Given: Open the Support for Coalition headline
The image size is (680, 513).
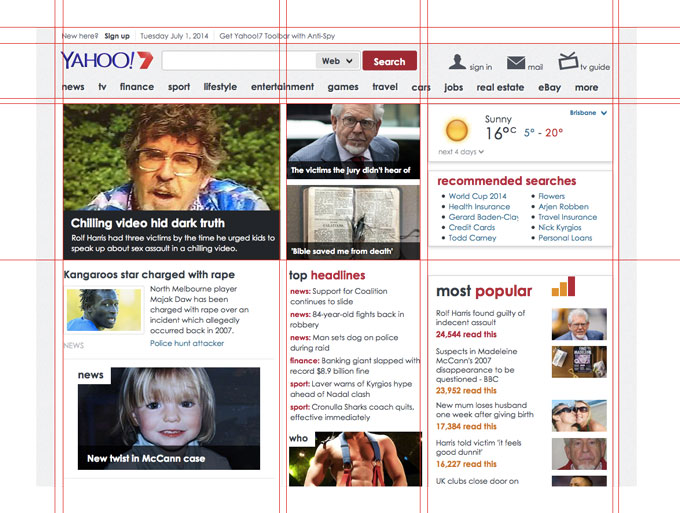Looking at the screenshot, I should [339, 296].
